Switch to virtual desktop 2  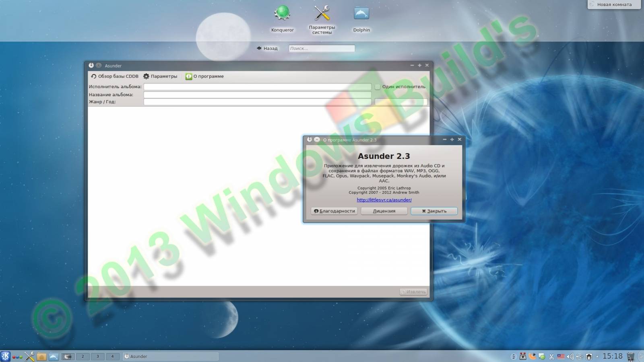coord(83,356)
